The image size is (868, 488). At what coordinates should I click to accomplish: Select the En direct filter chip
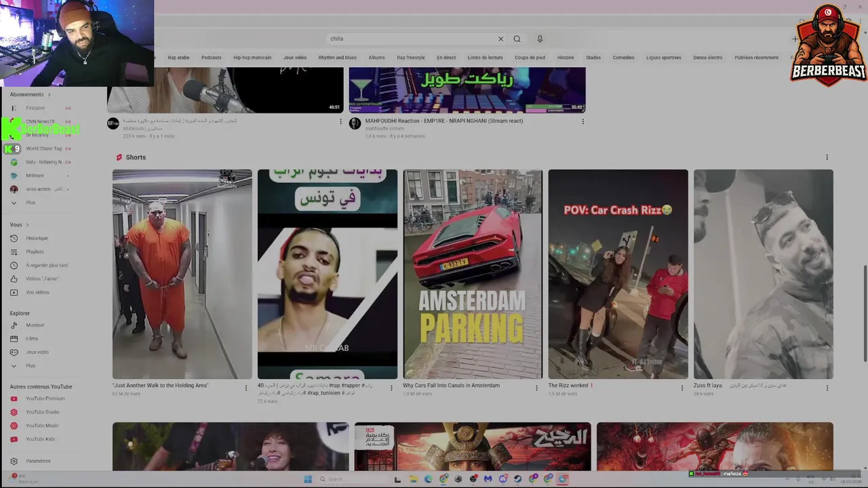point(446,58)
